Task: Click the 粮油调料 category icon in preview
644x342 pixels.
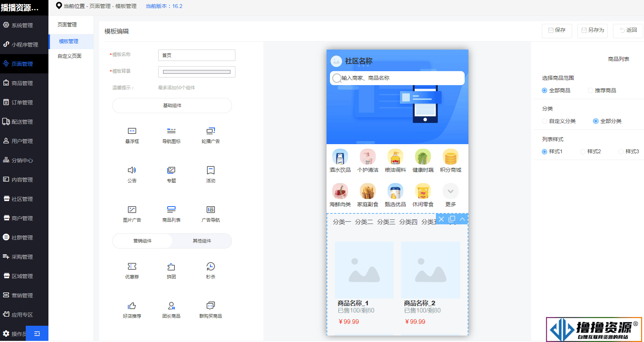Action: pyautogui.click(x=395, y=157)
